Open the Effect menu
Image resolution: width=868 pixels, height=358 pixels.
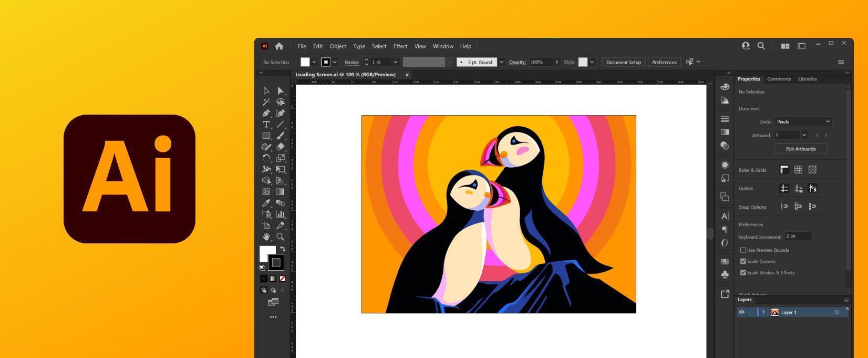coord(400,46)
